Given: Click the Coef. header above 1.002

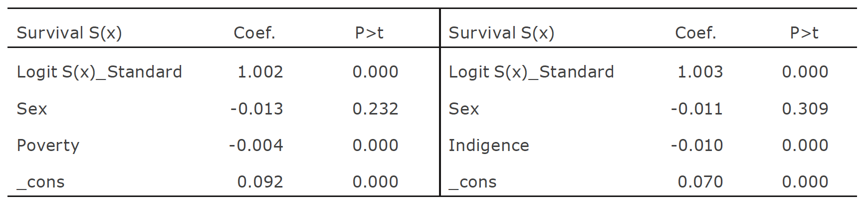Looking at the screenshot, I should click(x=254, y=33).
